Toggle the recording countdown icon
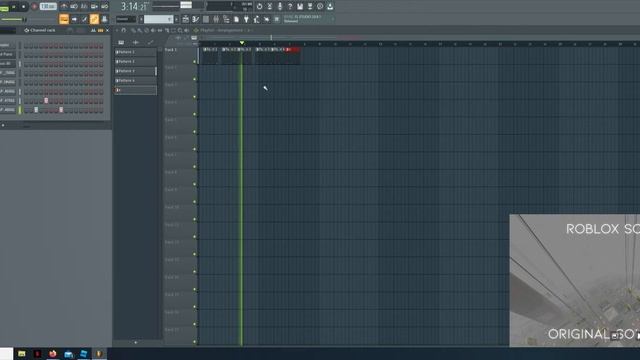This screenshot has height=360, width=640. click(84, 7)
